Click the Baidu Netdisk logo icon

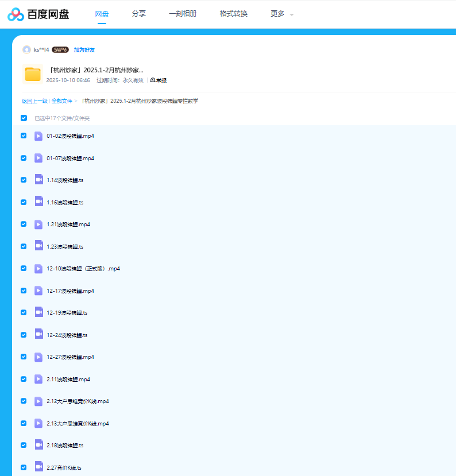point(16,14)
